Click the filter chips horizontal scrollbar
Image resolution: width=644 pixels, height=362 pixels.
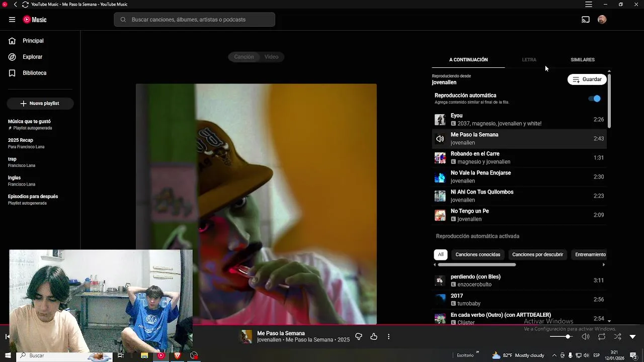click(476, 264)
